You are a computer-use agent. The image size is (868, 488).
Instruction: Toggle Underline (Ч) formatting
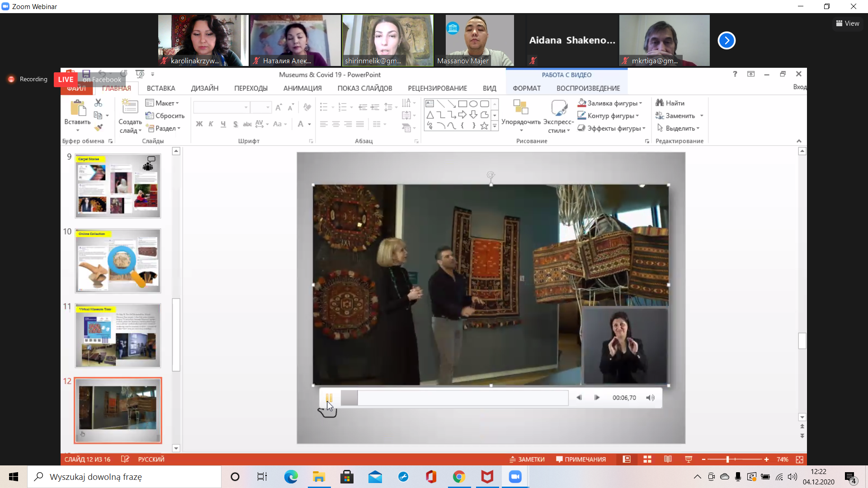point(223,124)
